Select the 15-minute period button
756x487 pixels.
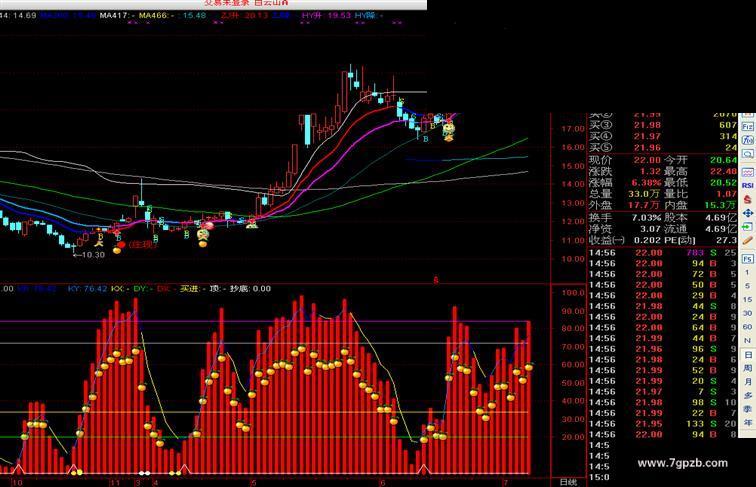747,299
